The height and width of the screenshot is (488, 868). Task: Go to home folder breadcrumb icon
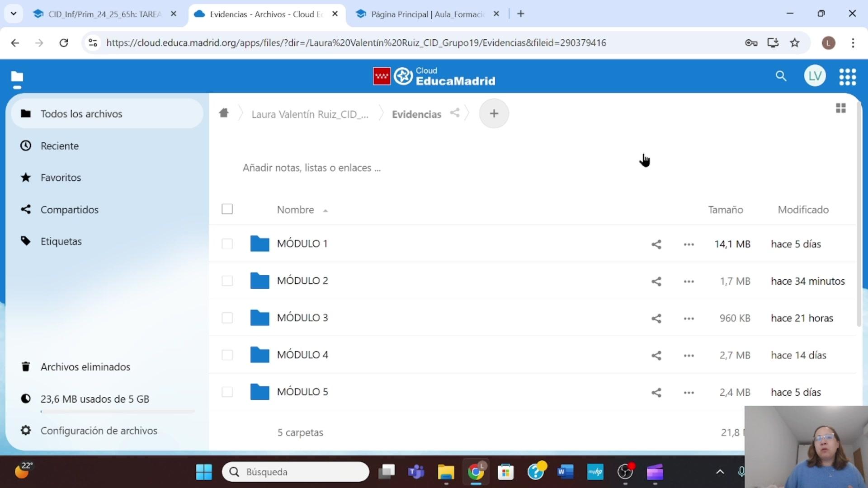tap(224, 113)
